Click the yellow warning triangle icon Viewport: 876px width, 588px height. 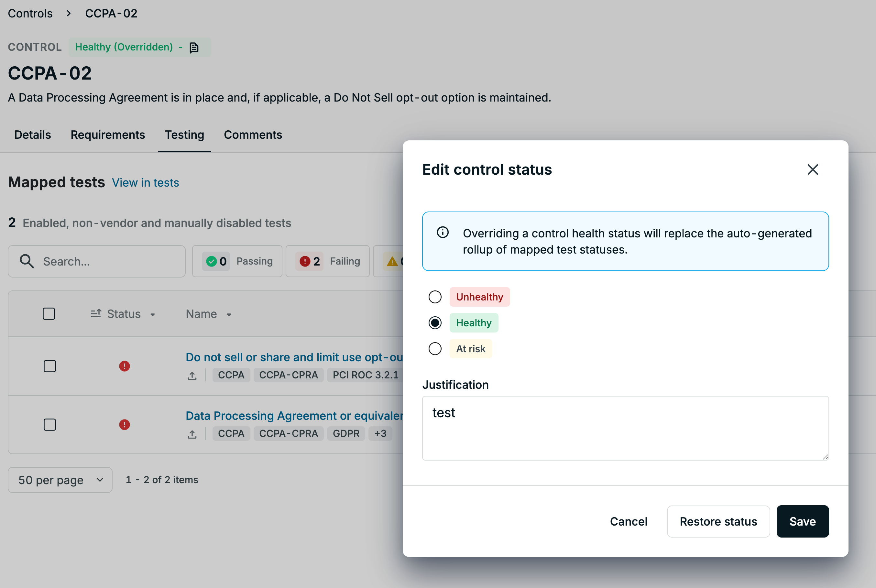[x=392, y=261]
